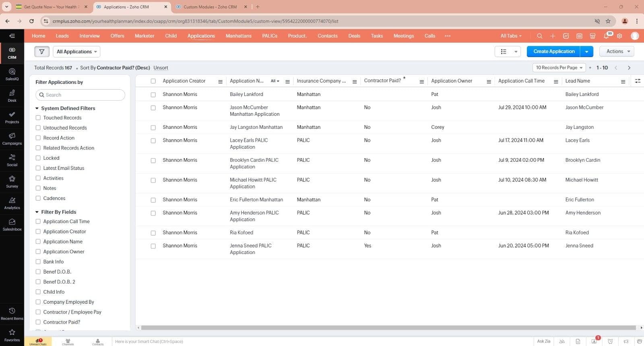Open Favorites in the sidebar
This screenshot has width=644, height=346.
click(12, 335)
